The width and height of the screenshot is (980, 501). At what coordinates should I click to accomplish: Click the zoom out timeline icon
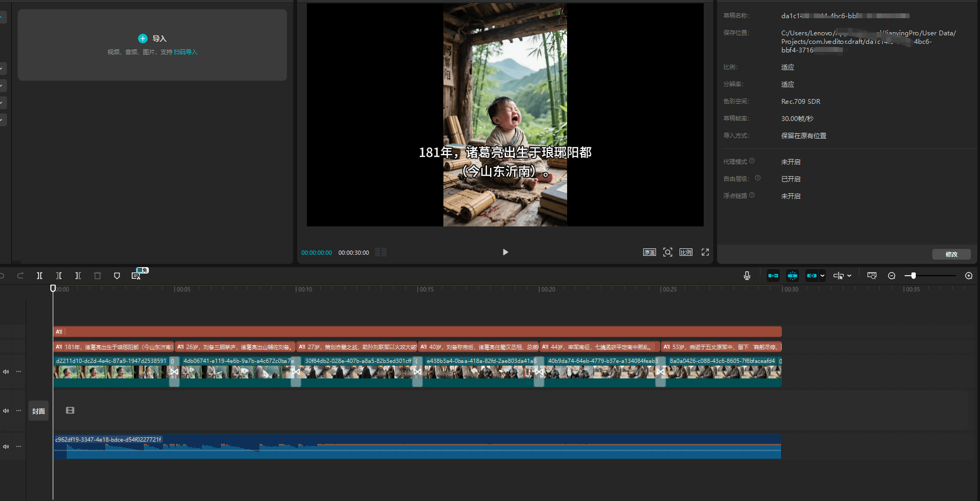[892, 276]
